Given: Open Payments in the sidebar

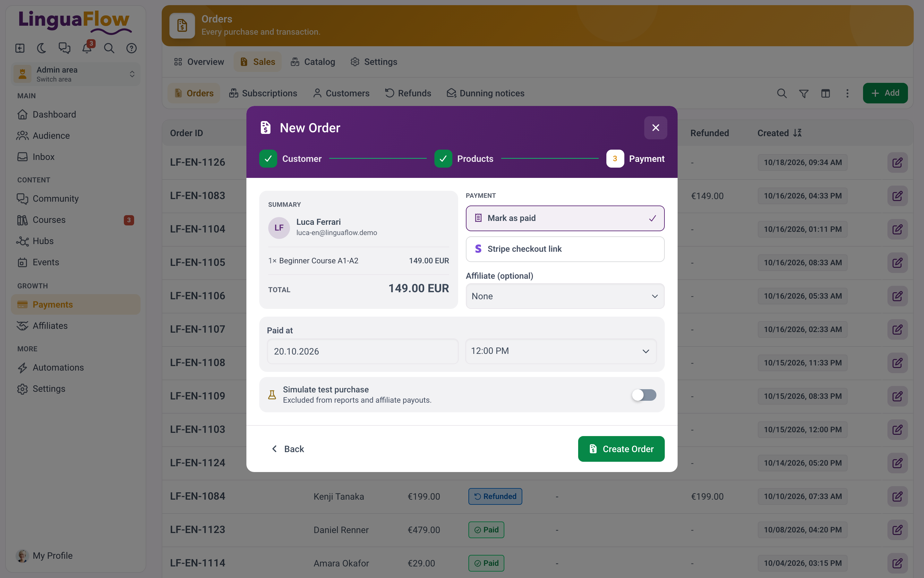Looking at the screenshot, I should [x=76, y=305].
